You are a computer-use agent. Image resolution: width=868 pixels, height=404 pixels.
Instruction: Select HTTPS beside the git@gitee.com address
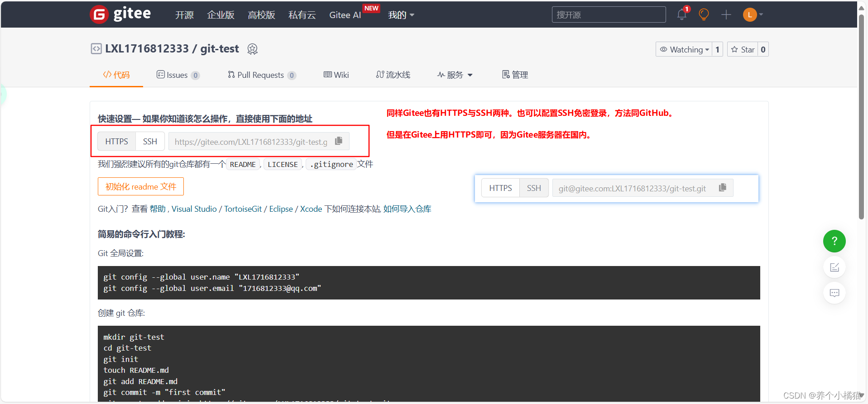[x=500, y=188]
